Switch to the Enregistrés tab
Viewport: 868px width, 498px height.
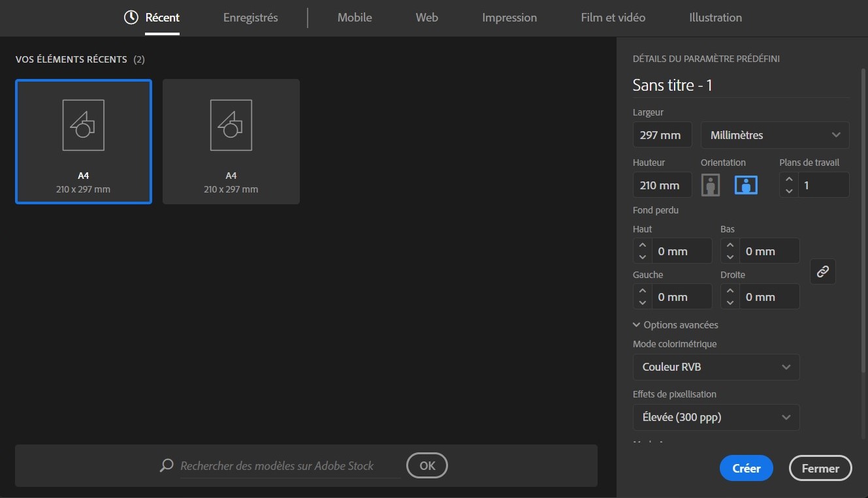(x=251, y=18)
